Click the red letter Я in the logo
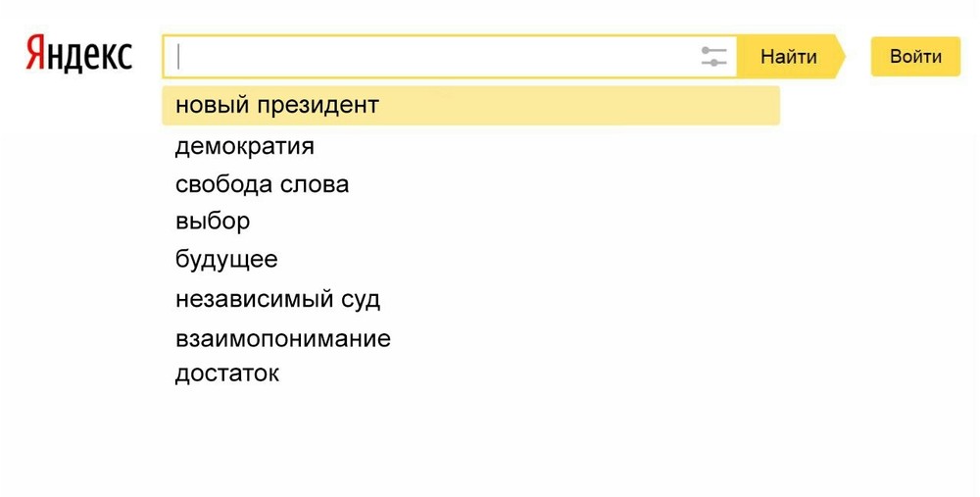980x497 pixels. 37,56
